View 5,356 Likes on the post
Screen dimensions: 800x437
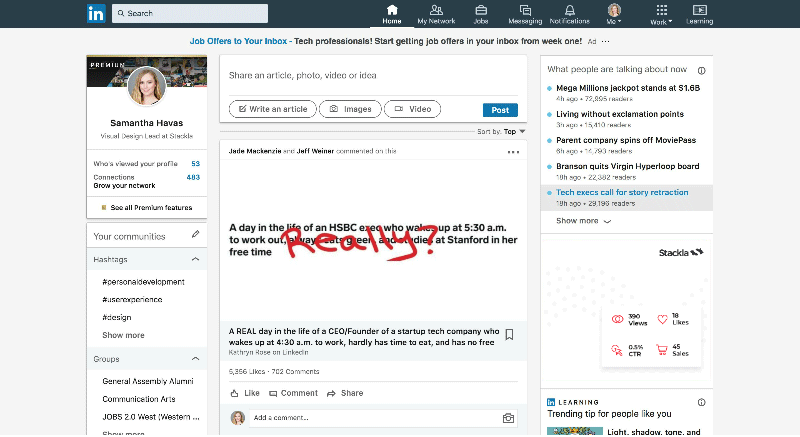[x=247, y=371]
